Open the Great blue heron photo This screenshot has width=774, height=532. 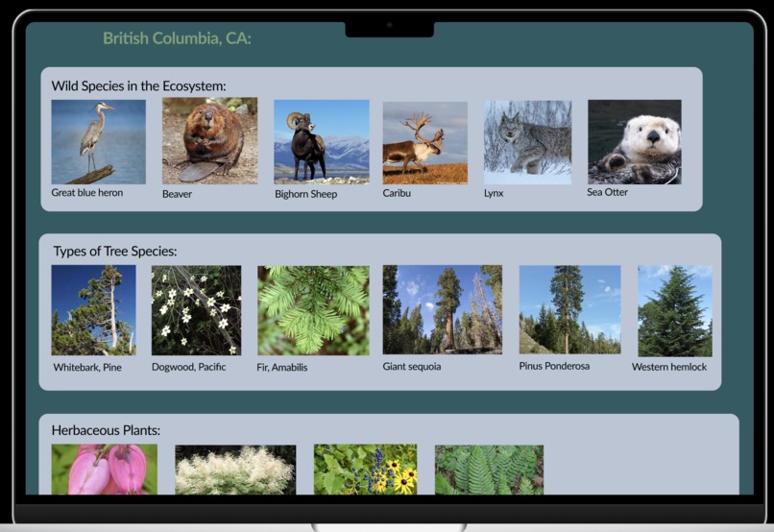98,141
